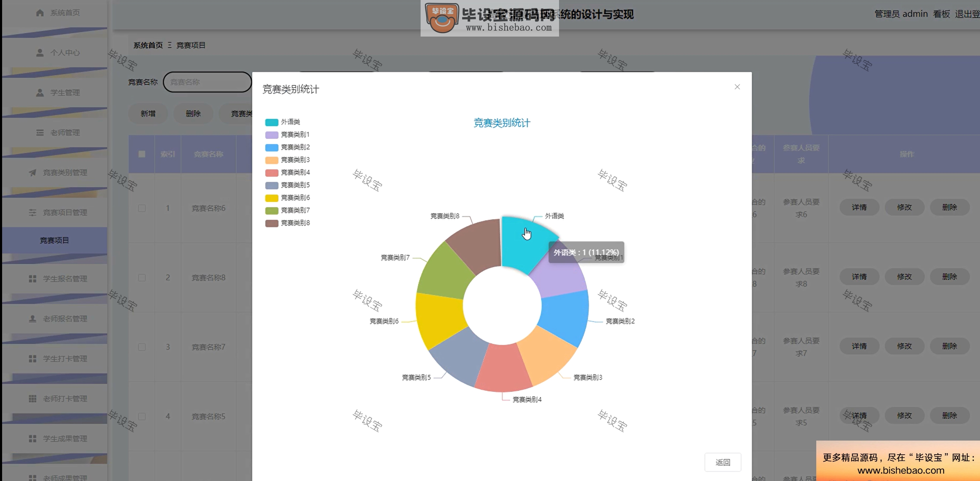Click the table icon beside 老师打卡管理
This screenshot has width=980, height=481.
32,399
